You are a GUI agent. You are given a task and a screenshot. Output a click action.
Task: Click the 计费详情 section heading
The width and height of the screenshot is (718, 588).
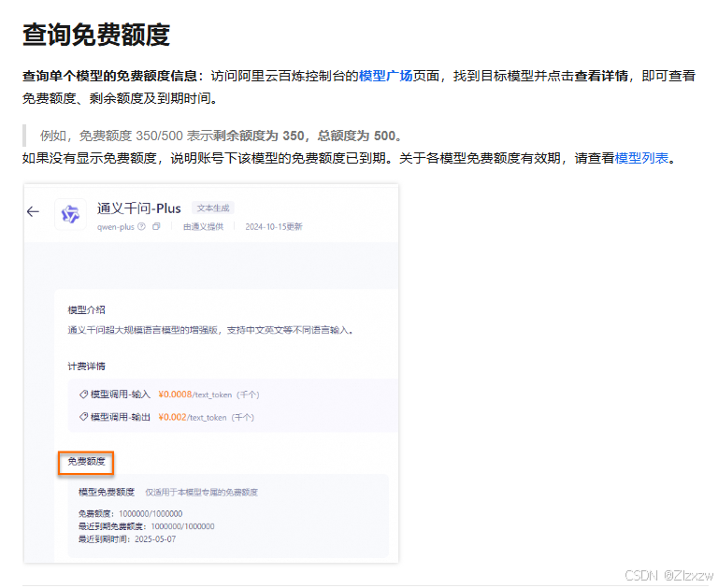87,366
